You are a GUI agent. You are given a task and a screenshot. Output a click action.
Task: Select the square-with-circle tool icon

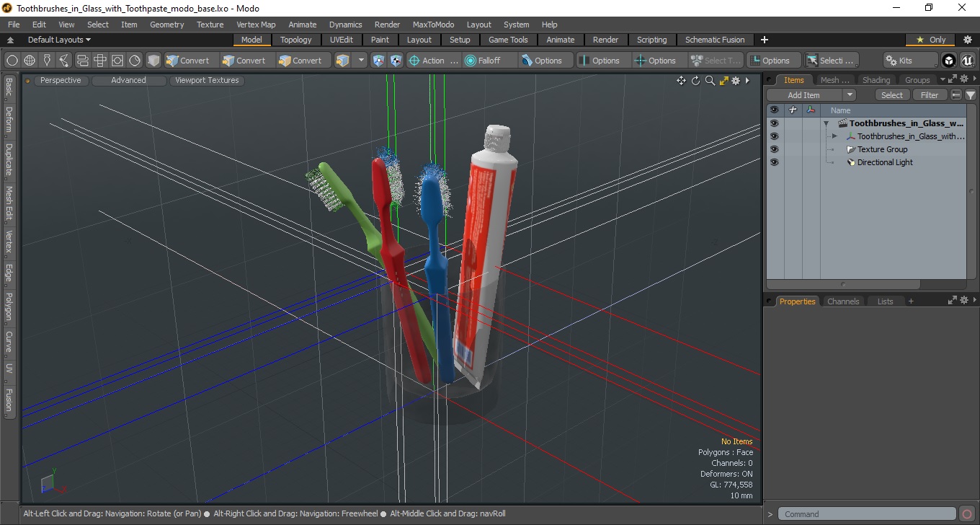pyautogui.click(x=117, y=61)
